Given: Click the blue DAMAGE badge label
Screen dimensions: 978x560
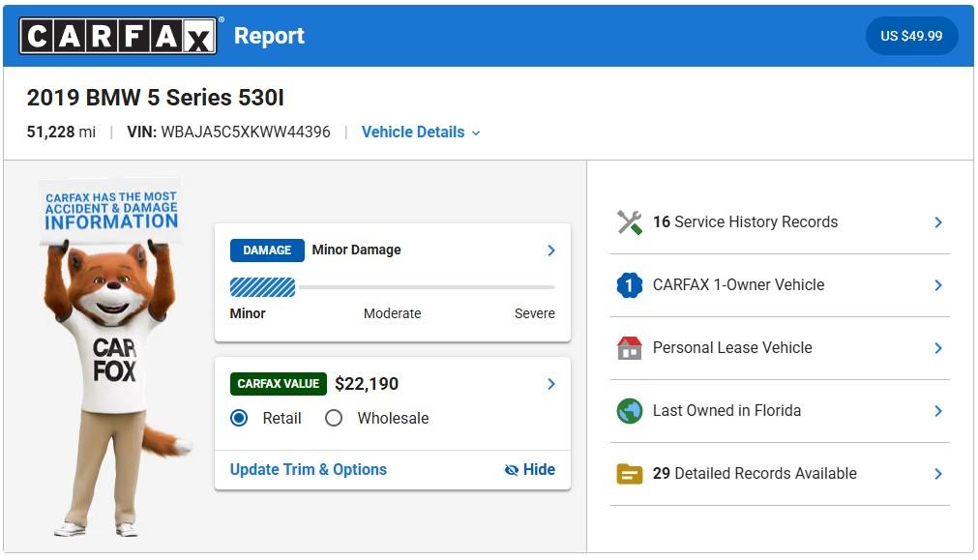Looking at the screenshot, I should (x=267, y=251).
